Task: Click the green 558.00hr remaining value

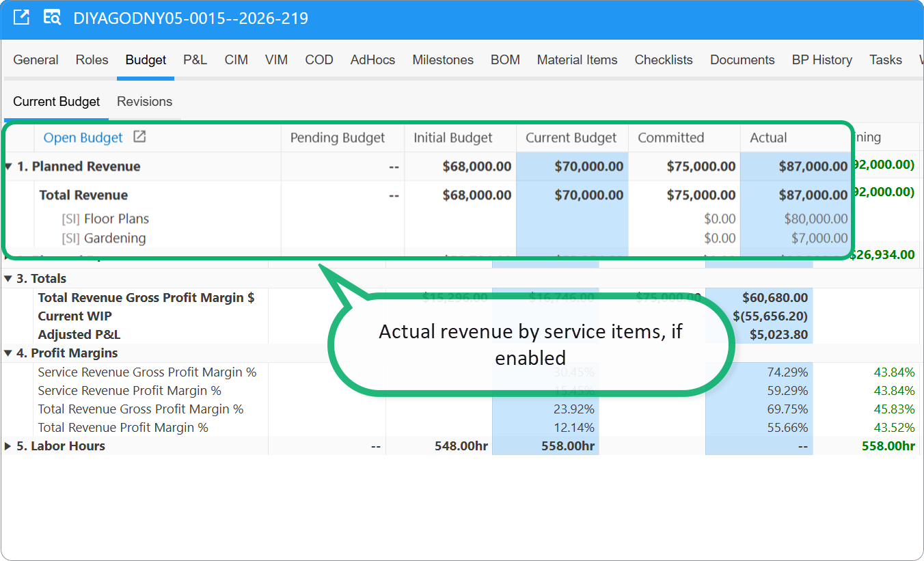Action: coord(888,446)
